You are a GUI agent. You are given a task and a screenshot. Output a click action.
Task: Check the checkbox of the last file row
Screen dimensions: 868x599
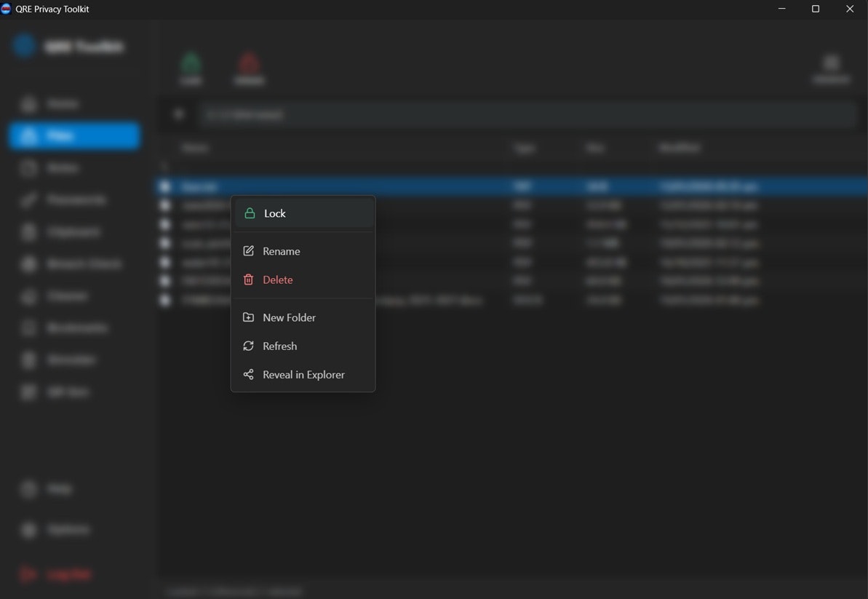coord(164,300)
